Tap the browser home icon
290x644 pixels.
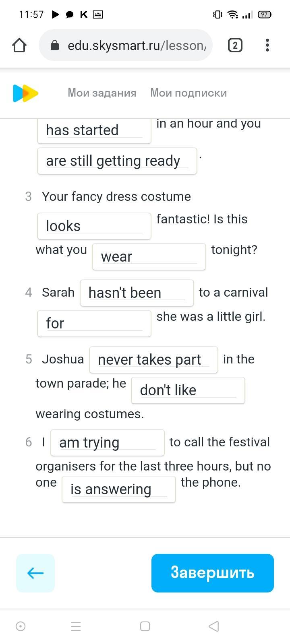19,45
